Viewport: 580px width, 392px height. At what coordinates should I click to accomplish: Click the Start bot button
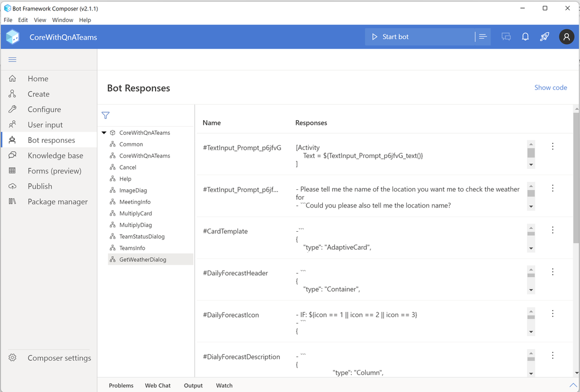pos(390,37)
